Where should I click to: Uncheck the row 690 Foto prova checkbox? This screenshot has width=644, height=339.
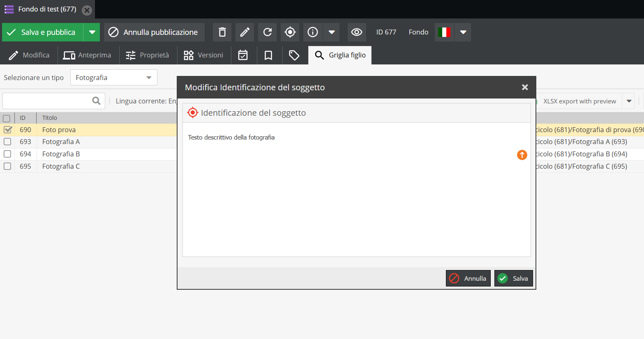[7, 130]
